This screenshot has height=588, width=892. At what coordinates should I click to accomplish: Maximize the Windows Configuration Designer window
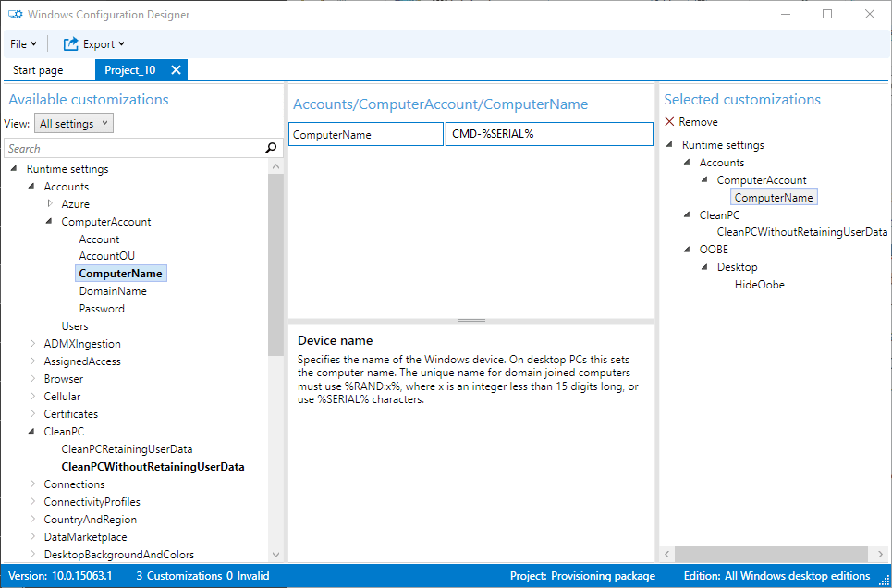[827, 14]
